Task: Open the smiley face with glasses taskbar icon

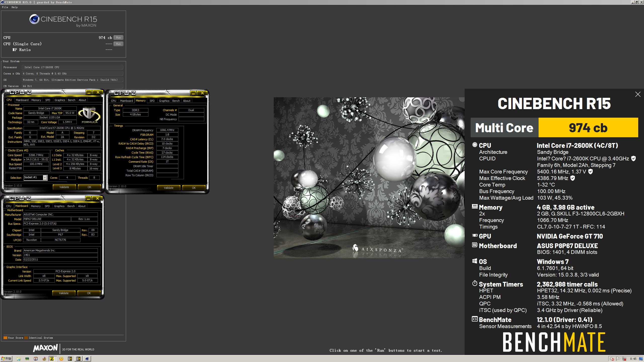Action: click(x=61, y=359)
